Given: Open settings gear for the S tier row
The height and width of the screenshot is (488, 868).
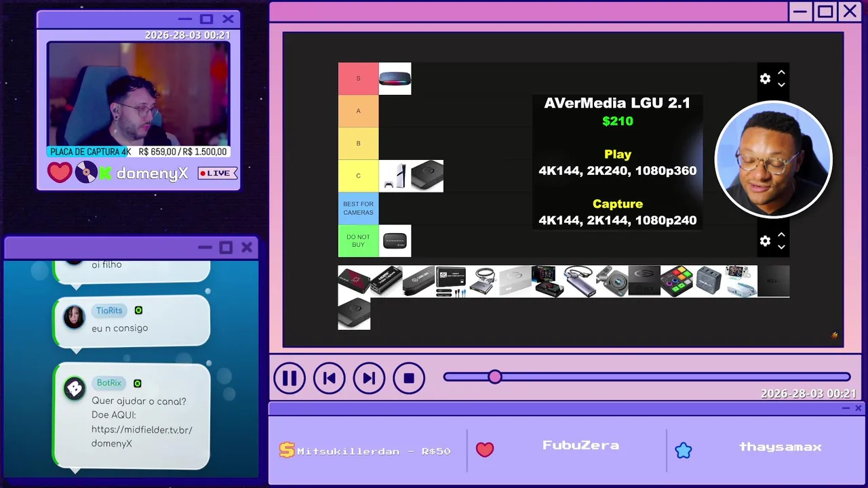Looking at the screenshot, I should (x=765, y=79).
